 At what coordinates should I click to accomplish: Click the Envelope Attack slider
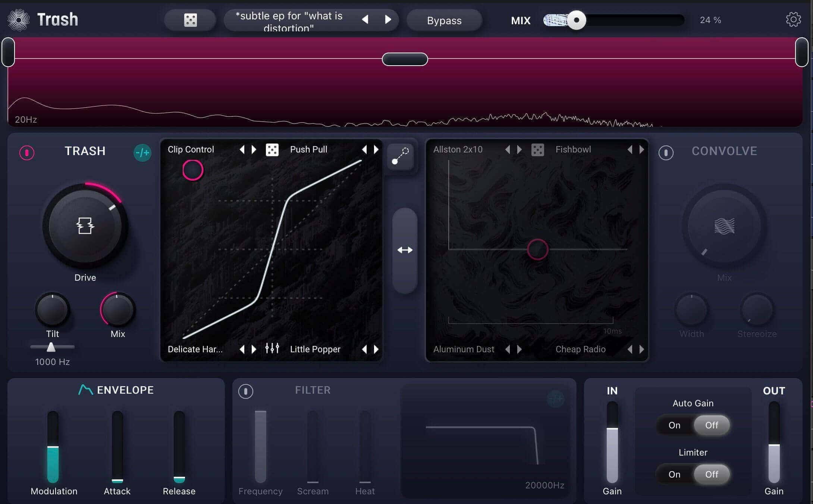point(117,447)
